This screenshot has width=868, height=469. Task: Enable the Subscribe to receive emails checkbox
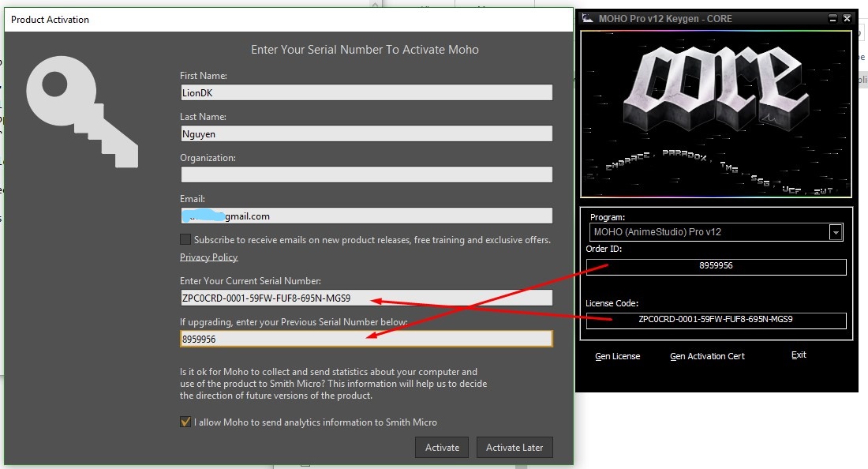pos(185,239)
